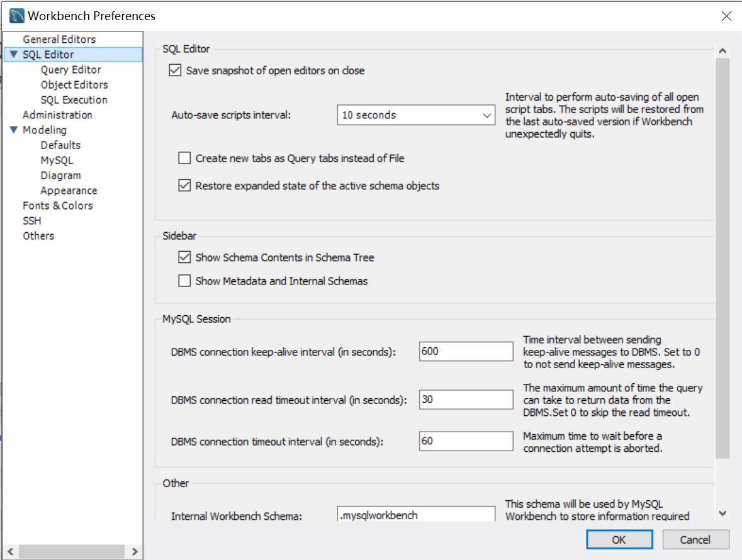The height and width of the screenshot is (560, 742).
Task: Click the Internal Workbench Schema label
Action: tap(236, 516)
